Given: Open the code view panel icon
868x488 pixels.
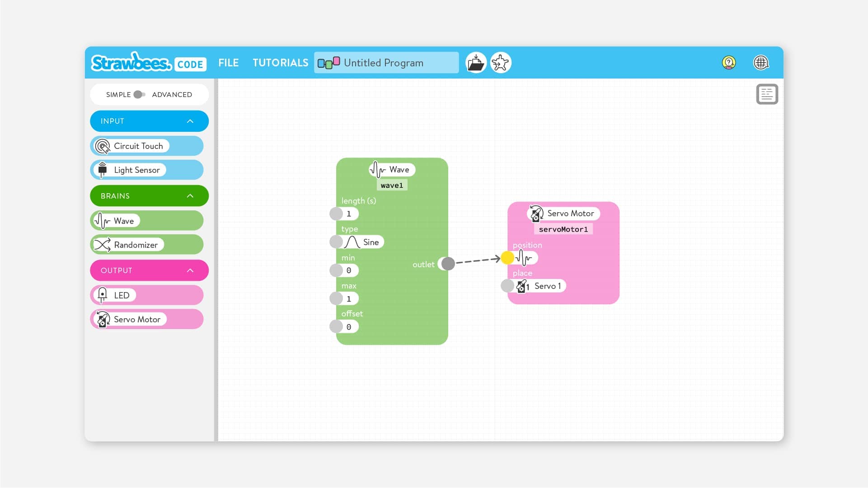Looking at the screenshot, I should point(767,94).
